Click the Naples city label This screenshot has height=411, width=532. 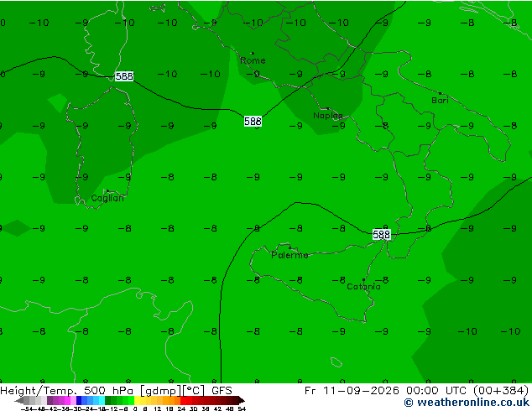point(328,116)
